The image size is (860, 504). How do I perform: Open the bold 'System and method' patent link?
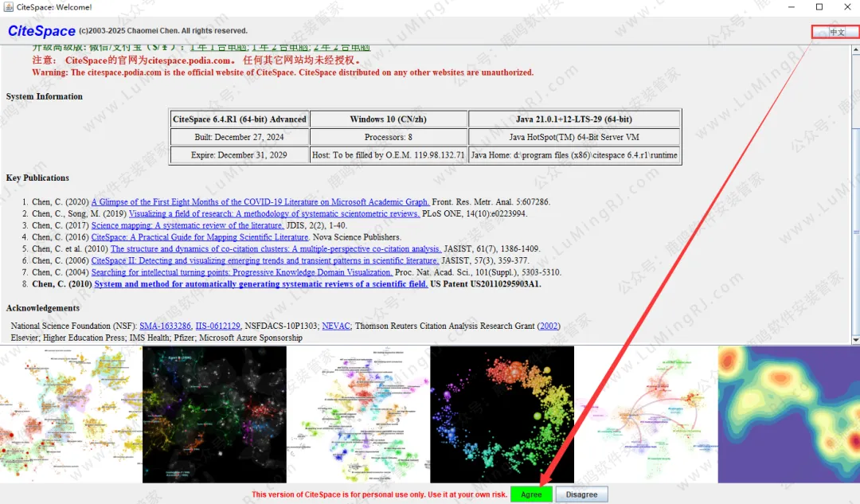(260, 284)
